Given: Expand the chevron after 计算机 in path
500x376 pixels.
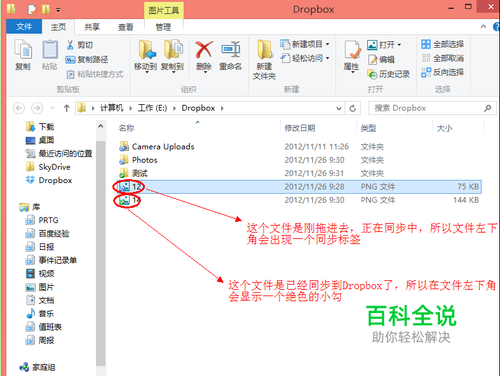Looking at the screenshot, I should (130, 108).
